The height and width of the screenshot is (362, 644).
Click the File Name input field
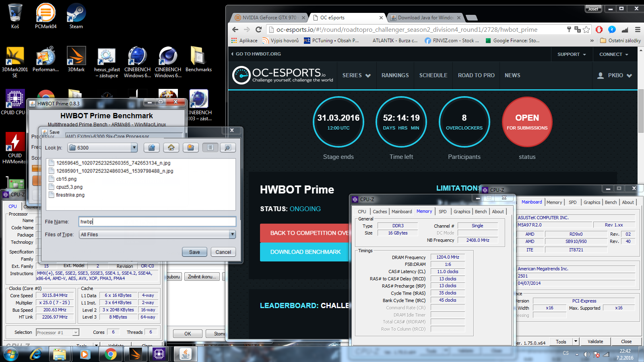tap(157, 222)
